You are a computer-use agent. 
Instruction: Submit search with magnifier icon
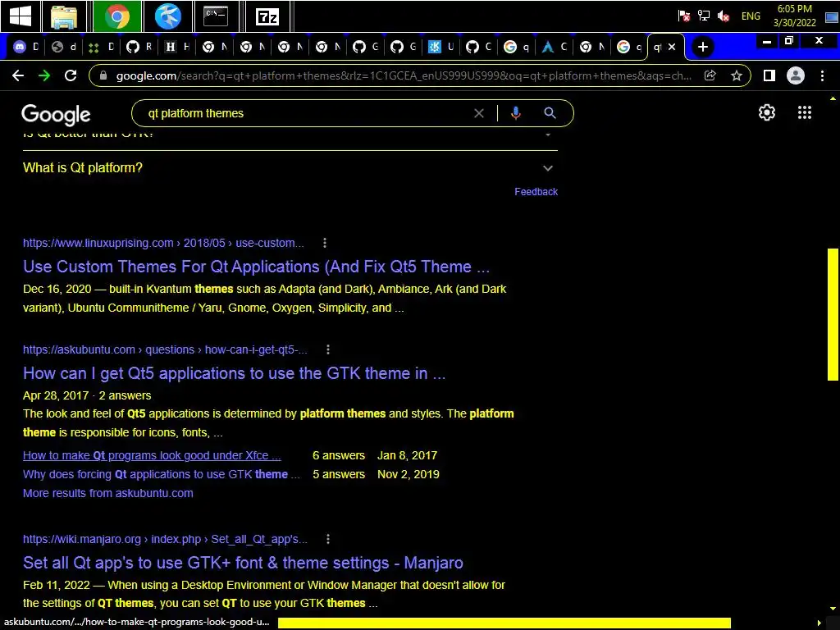click(550, 113)
